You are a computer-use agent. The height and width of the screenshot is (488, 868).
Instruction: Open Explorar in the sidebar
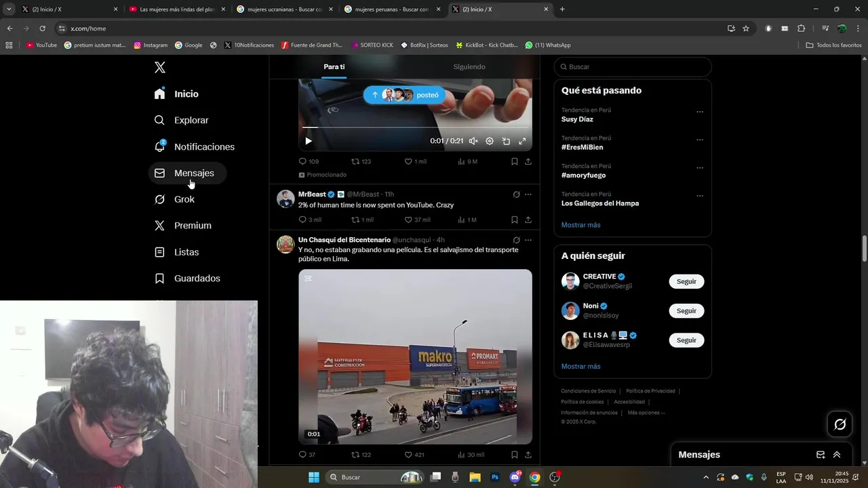(x=181, y=120)
